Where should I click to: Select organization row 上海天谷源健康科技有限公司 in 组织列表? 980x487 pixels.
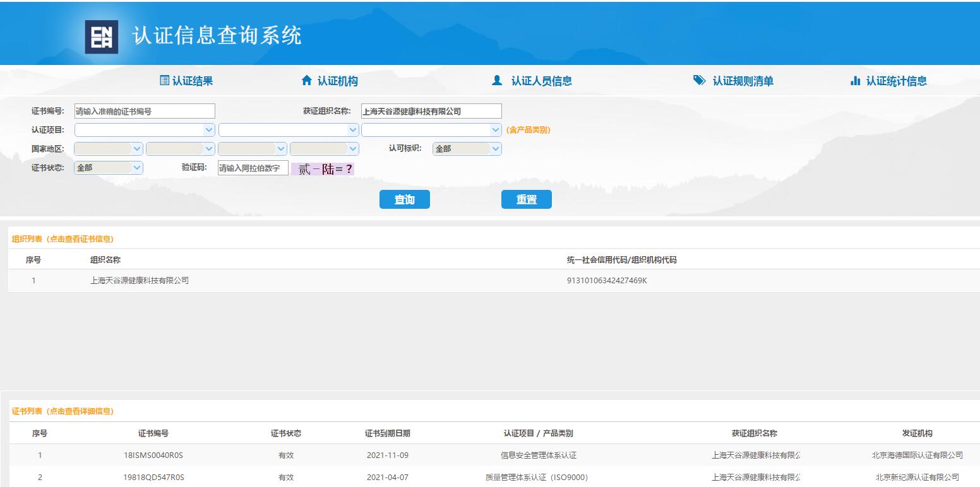pos(140,281)
